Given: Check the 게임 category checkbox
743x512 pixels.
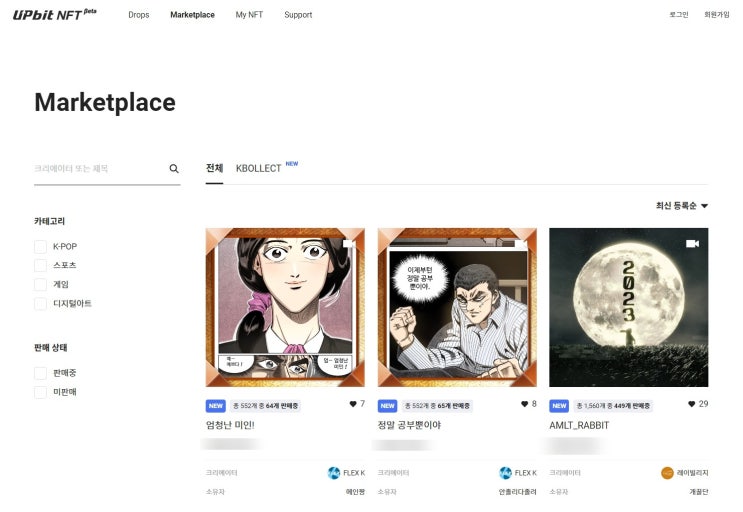Looking at the screenshot, I should (x=40, y=284).
